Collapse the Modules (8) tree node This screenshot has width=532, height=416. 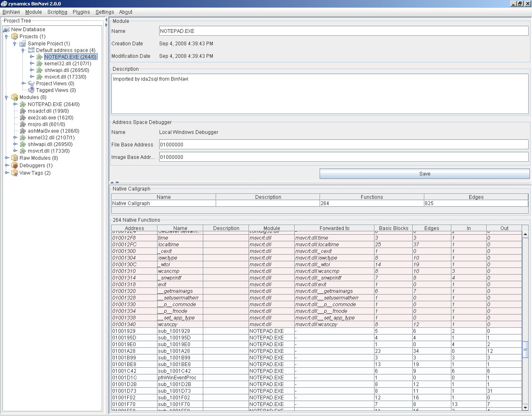point(6,97)
